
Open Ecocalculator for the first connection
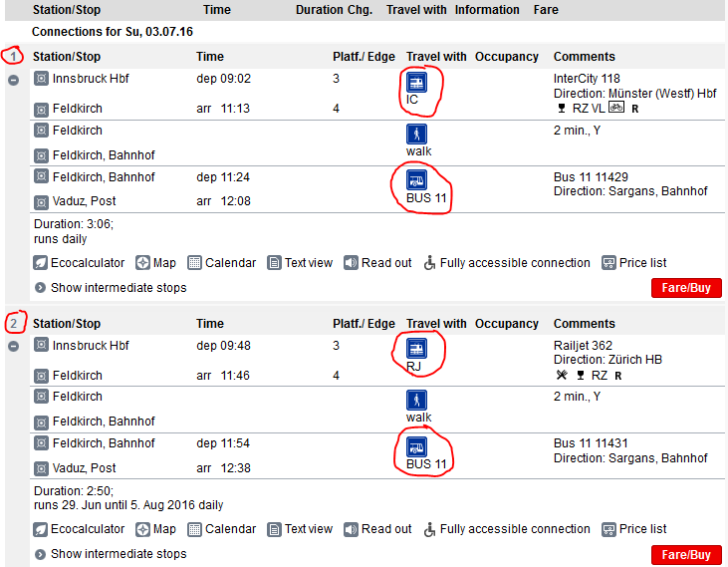tap(79, 263)
